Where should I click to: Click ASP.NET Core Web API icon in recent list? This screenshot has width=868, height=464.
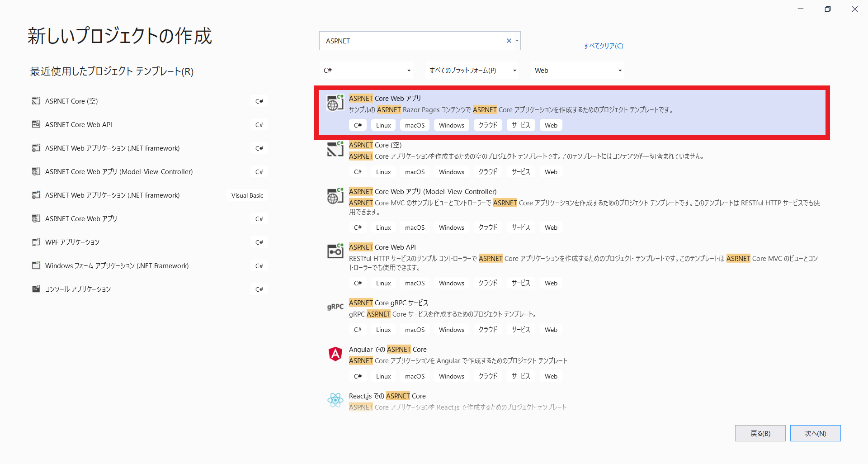pos(36,124)
